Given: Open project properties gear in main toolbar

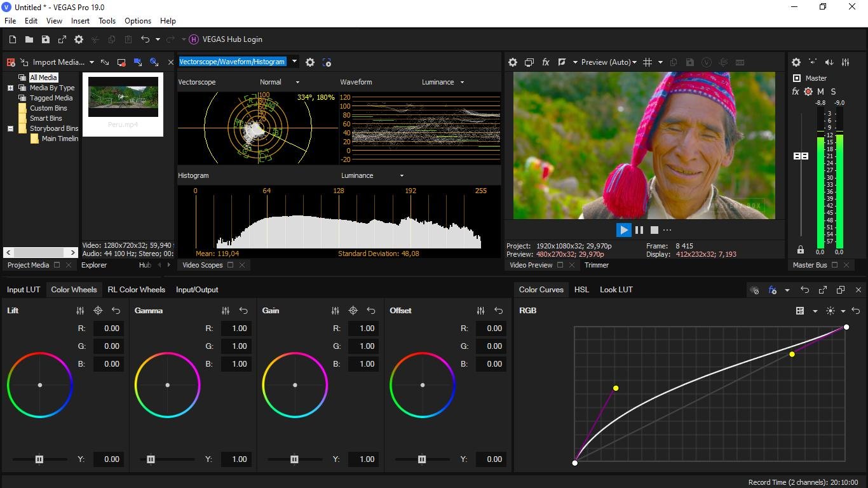Looking at the screenshot, I should pyautogui.click(x=79, y=39).
